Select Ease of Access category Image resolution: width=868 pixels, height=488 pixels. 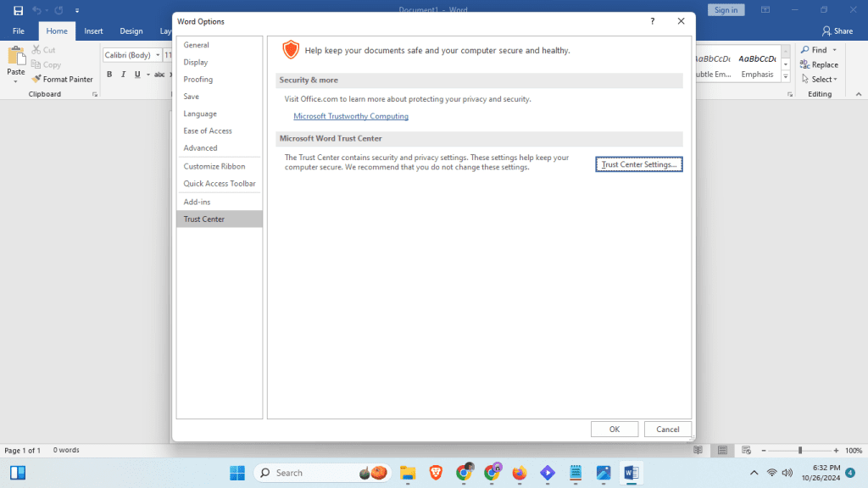point(220,130)
